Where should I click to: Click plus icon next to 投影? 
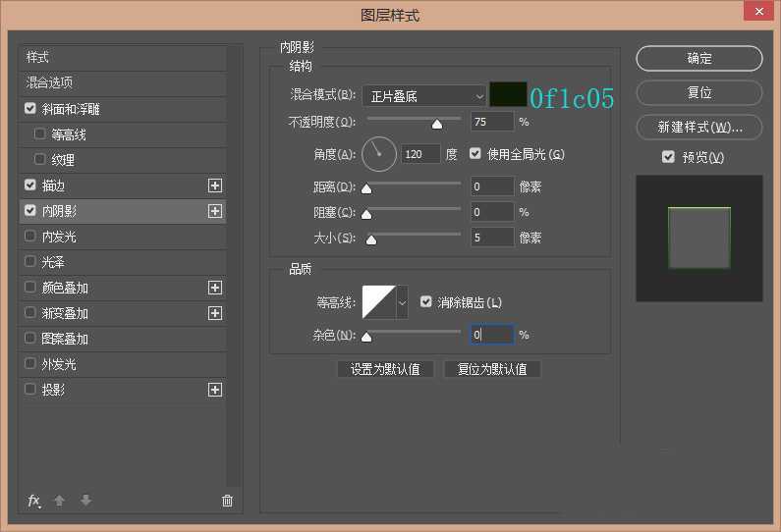tap(215, 390)
